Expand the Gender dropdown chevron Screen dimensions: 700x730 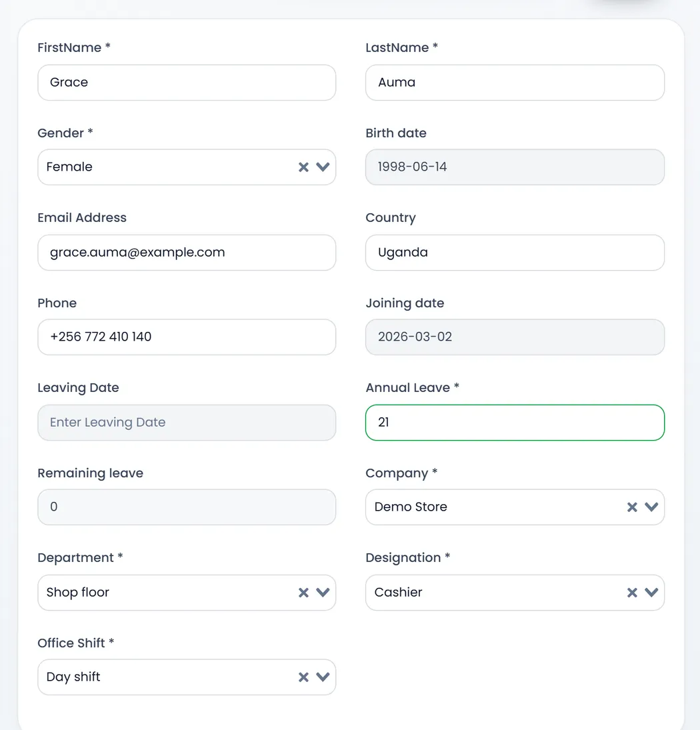(x=323, y=167)
